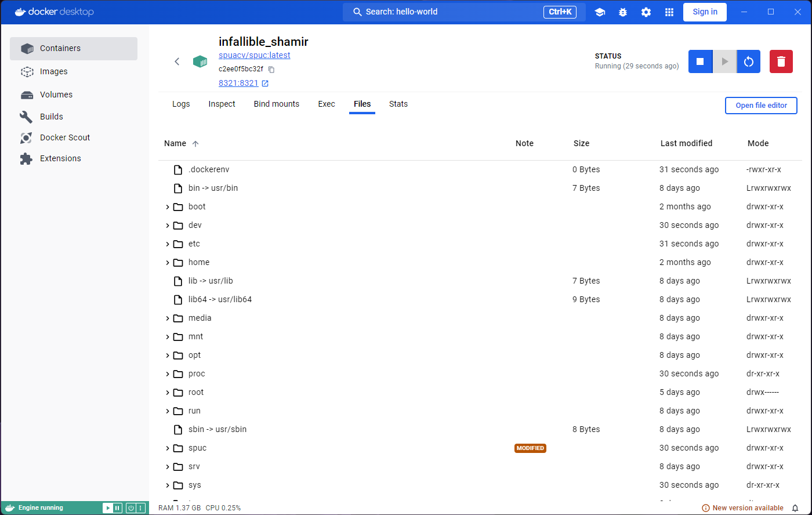Screen dimensions: 812x515
Task: Switch to the Inspect tab
Action: tap(222, 104)
